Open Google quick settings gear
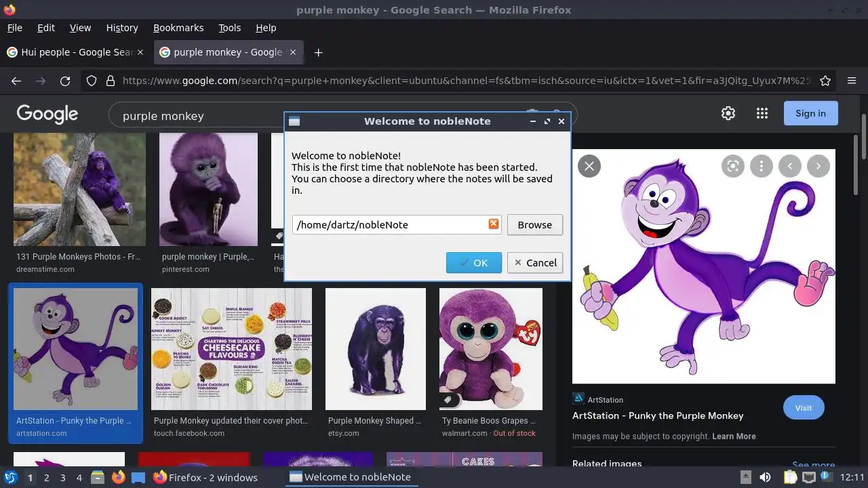 728,113
